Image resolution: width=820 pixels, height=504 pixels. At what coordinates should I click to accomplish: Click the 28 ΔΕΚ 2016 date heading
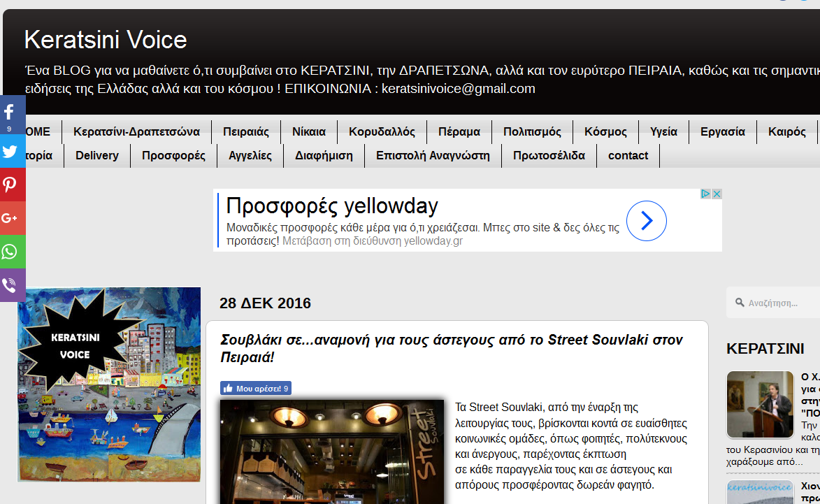[x=265, y=303]
